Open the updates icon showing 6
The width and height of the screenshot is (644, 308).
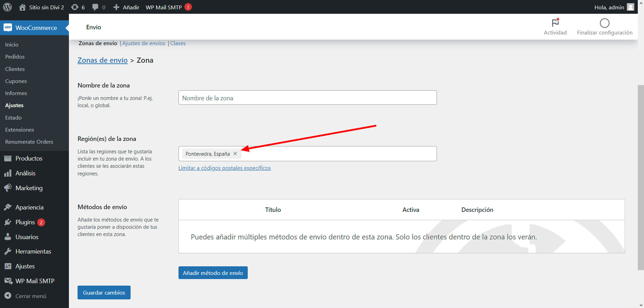tap(74, 7)
